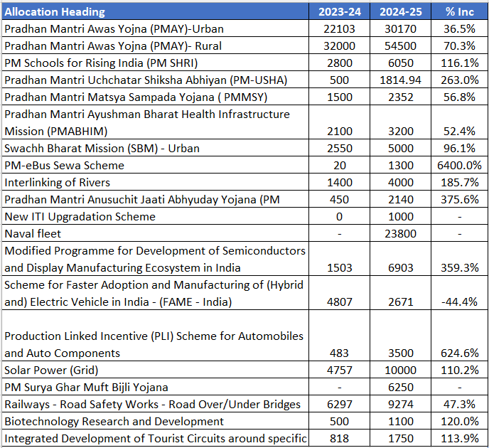Click the 96.1% cell
This screenshot has width=489, height=448.
[459, 148]
